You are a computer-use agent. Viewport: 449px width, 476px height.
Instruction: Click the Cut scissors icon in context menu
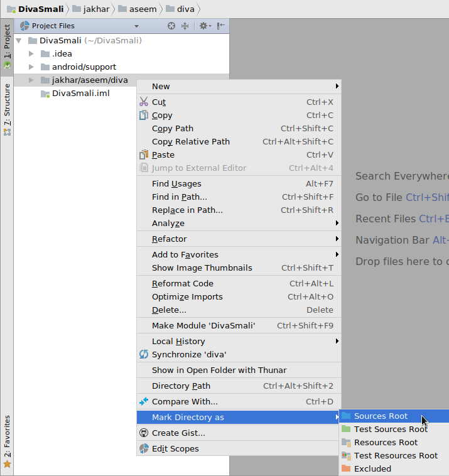coord(144,102)
